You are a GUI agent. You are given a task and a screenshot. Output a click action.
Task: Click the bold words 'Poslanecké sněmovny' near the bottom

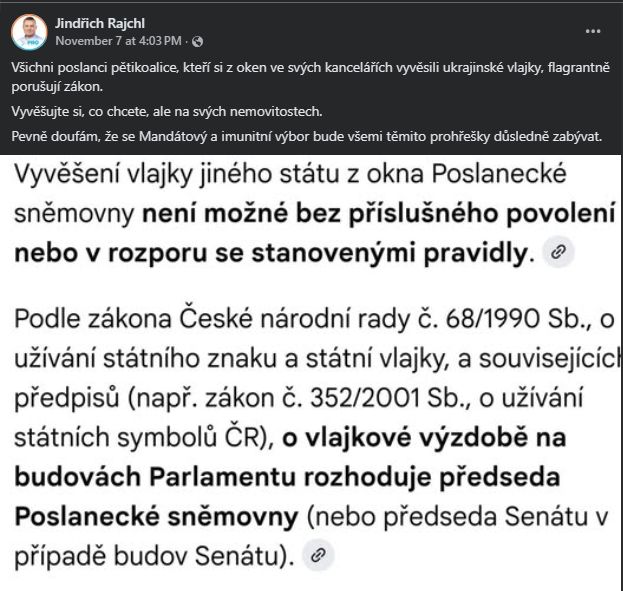155,517
